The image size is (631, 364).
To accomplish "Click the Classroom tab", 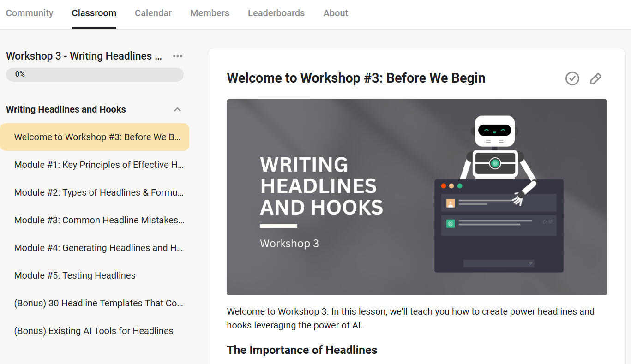I will [x=94, y=13].
